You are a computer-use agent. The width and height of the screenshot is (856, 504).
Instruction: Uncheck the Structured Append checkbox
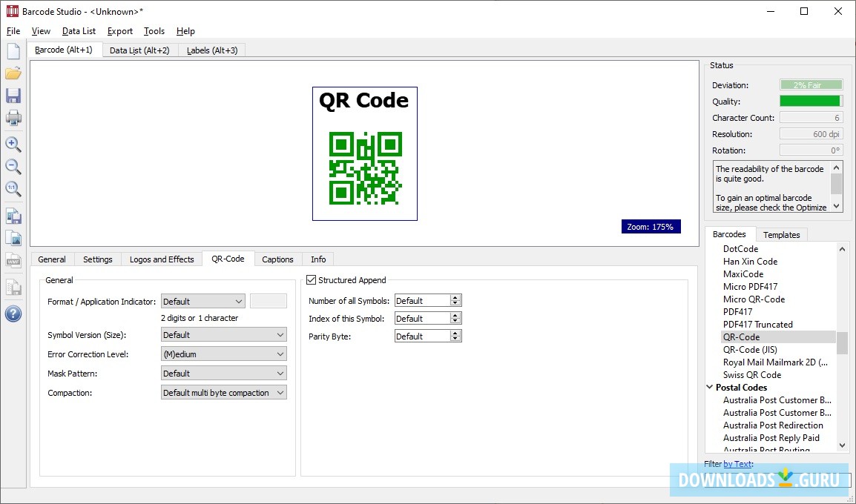pos(311,279)
